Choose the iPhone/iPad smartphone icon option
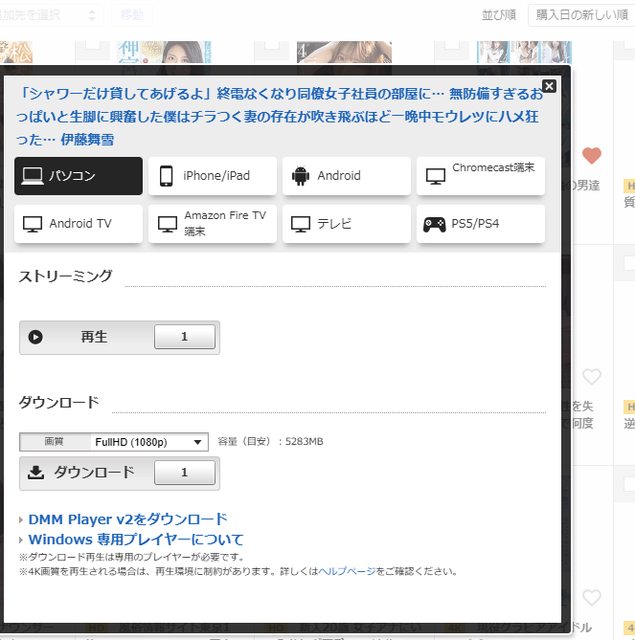The width and height of the screenshot is (635, 640). [x=167, y=176]
